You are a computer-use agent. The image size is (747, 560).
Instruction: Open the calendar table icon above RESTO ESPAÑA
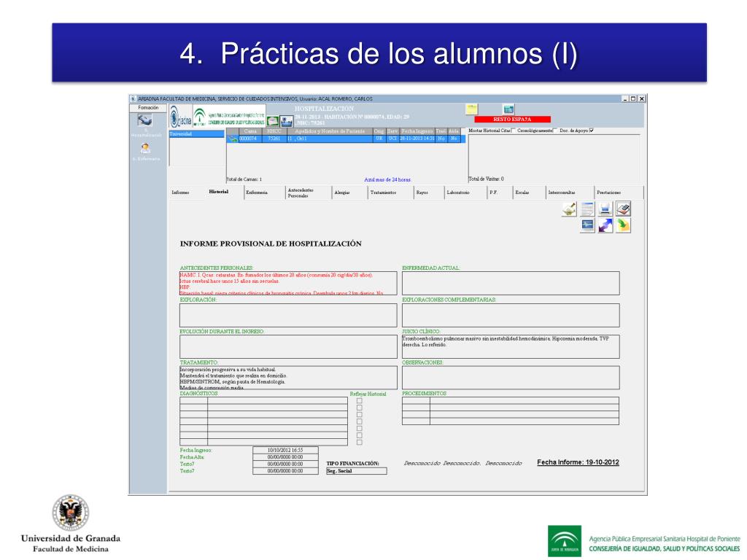[508, 109]
